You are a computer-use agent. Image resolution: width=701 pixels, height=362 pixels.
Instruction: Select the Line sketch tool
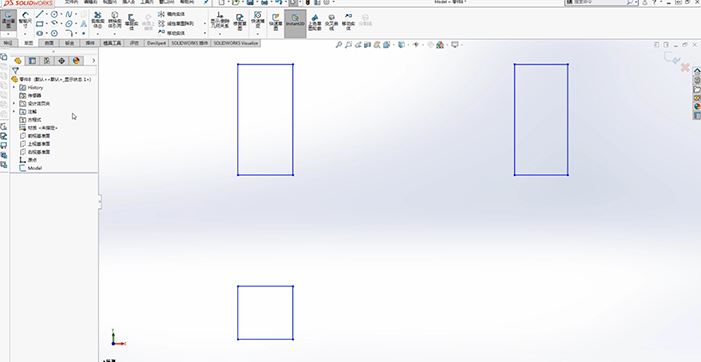(x=40, y=14)
